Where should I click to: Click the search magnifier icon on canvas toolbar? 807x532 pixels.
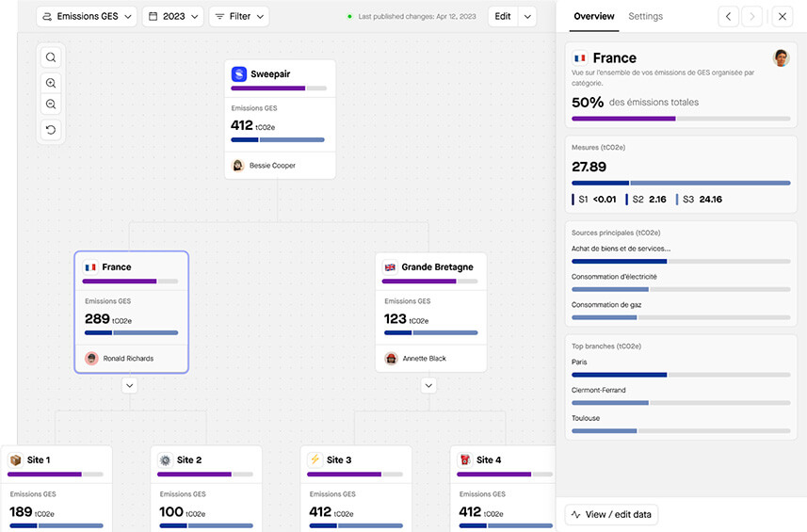coord(51,57)
